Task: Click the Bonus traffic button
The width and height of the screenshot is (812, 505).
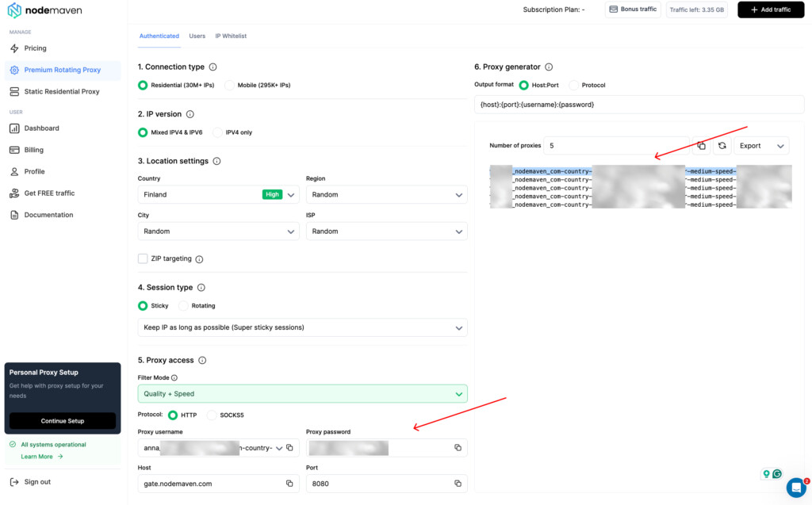Action: [x=633, y=10]
